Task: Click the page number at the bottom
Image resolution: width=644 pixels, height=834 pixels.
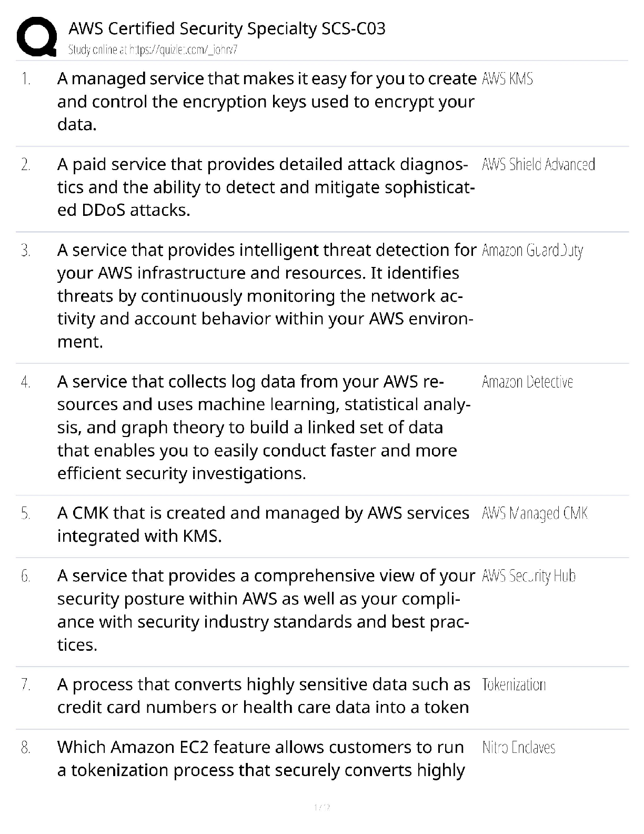Action: pos(321,807)
